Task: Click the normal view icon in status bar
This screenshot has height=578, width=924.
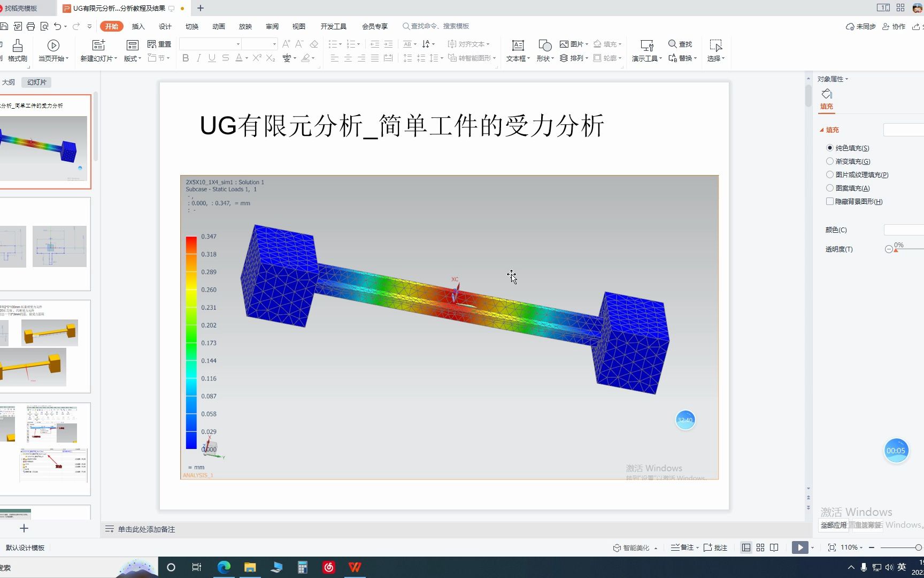Action: pos(746,547)
